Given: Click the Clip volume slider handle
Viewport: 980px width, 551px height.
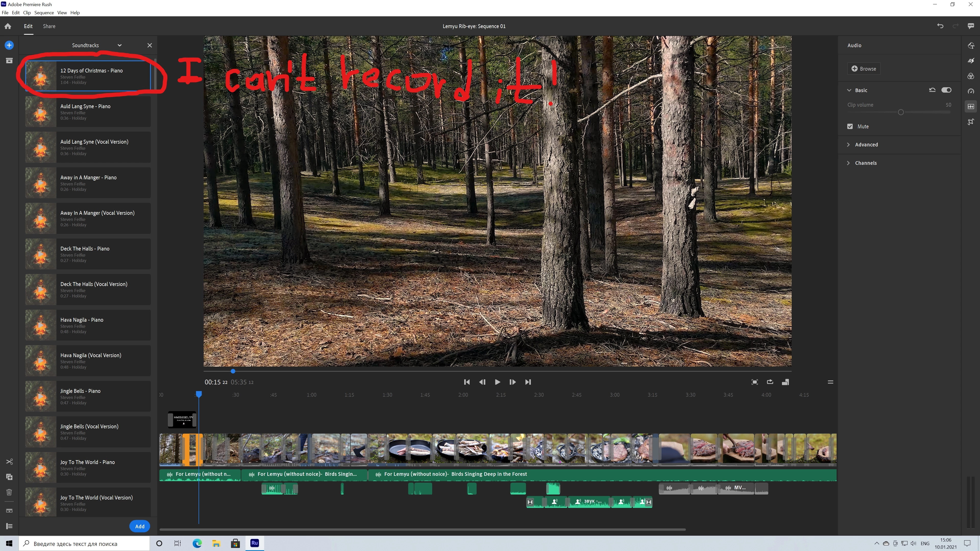Looking at the screenshot, I should tap(900, 112).
